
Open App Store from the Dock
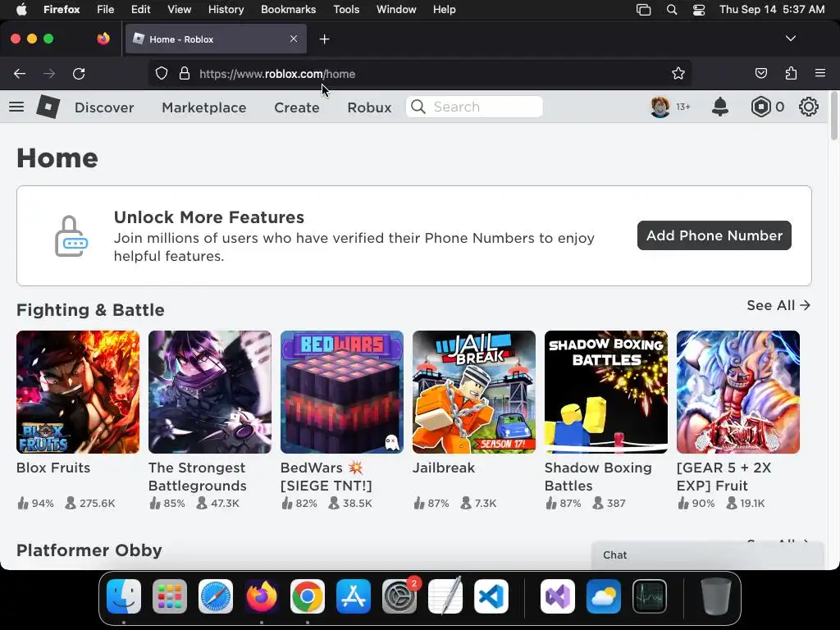click(x=354, y=596)
